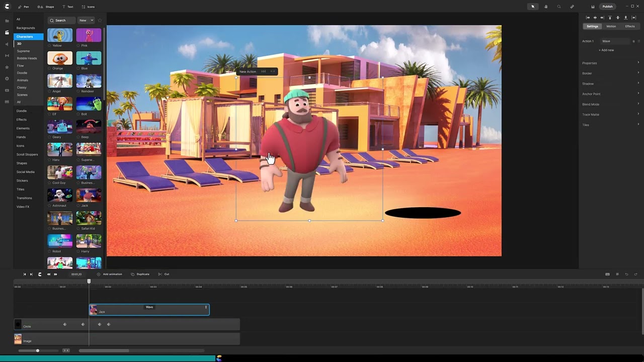Favorite the Robot character
This screenshot has height=362, width=644.
50,251
